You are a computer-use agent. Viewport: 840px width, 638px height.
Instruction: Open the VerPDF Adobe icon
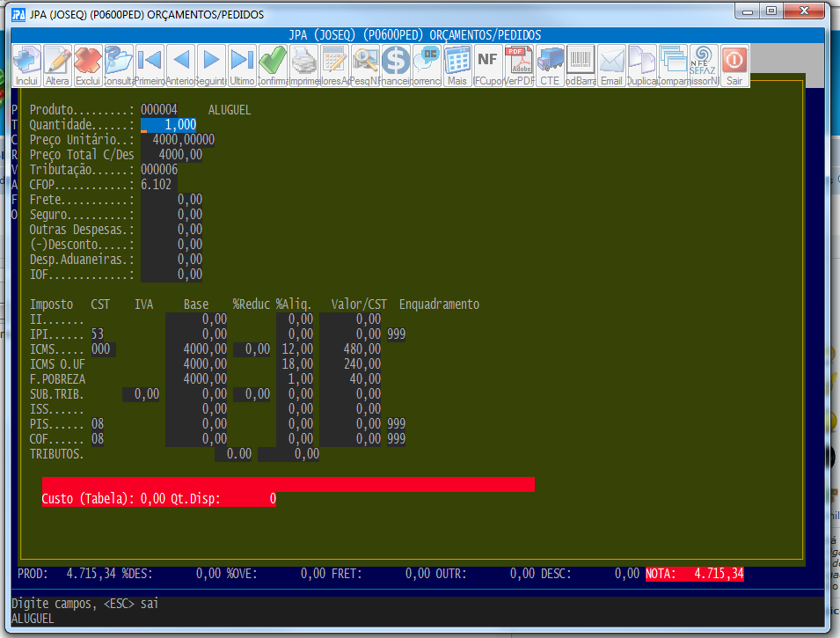[518, 66]
